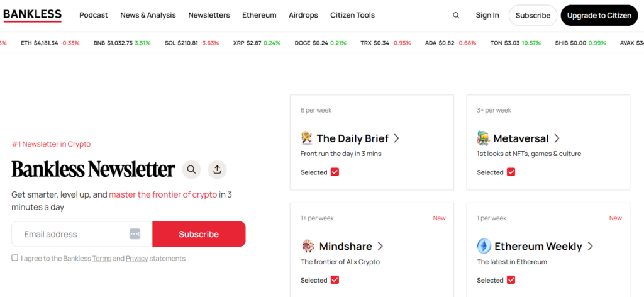Click the Daily Brief newsletter avatar icon
The image size is (644, 297).
click(x=307, y=138)
